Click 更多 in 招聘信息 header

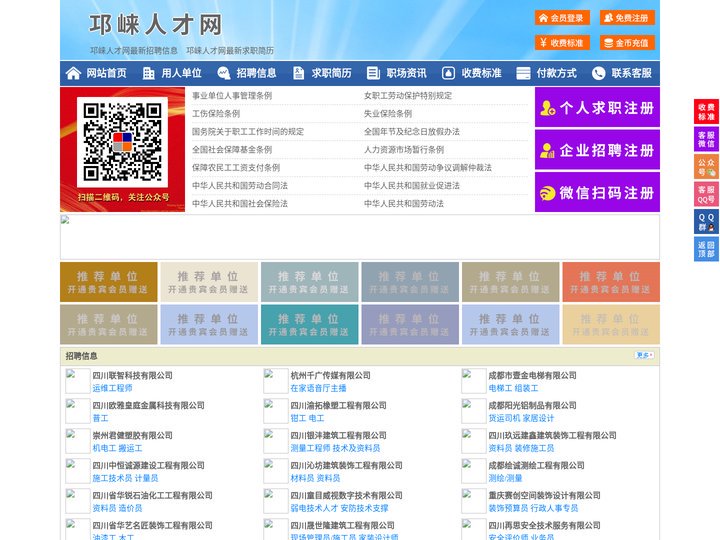[x=644, y=355]
